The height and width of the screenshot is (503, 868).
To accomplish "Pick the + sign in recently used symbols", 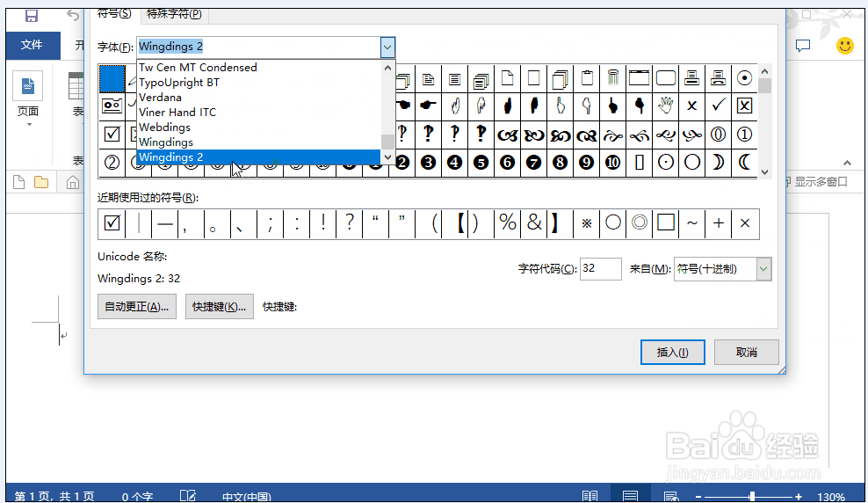I will [718, 223].
